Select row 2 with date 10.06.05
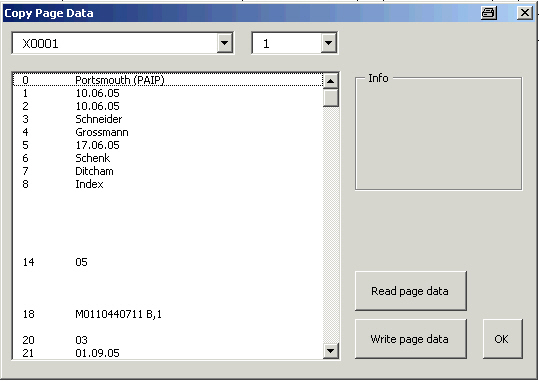Screen dimensions: 539x382 [168, 106]
